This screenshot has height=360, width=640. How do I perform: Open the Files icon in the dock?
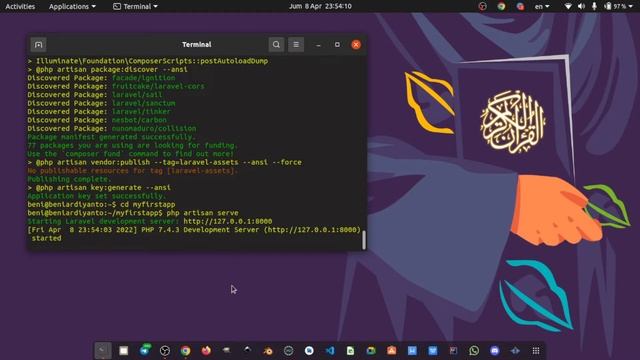[124, 350]
